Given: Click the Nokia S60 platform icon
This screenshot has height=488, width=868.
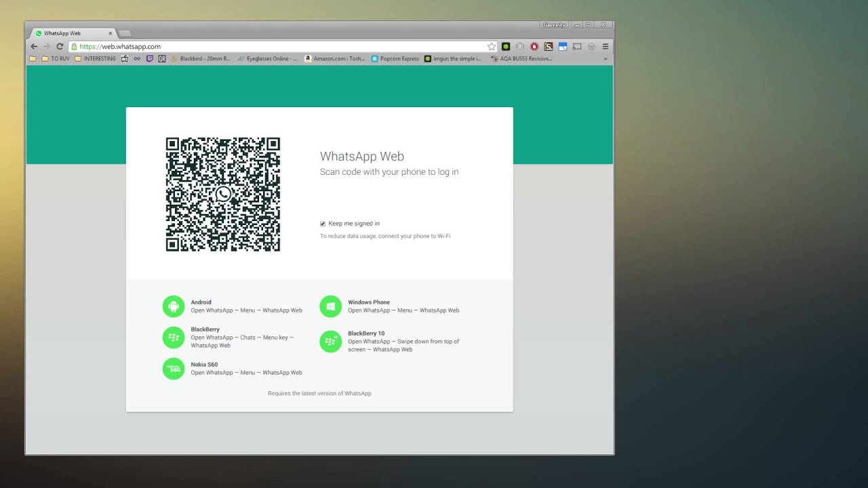Looking at the screenshot, I should [x=174, y=369].
